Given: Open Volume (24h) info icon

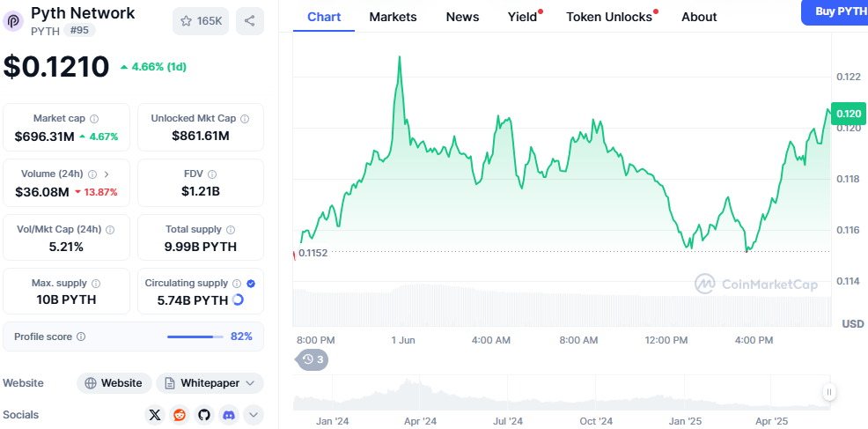Looking at the screenshot, I should click(92, 174).
